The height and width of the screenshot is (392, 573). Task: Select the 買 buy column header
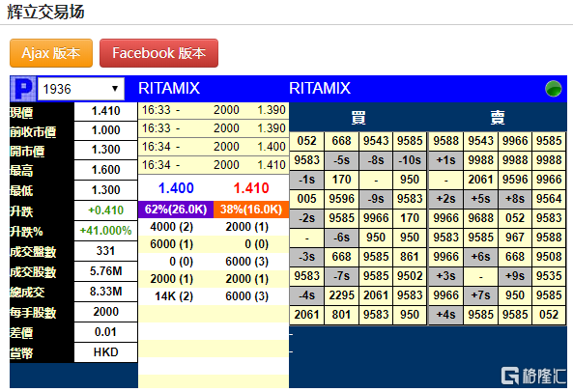click(358, 118)
